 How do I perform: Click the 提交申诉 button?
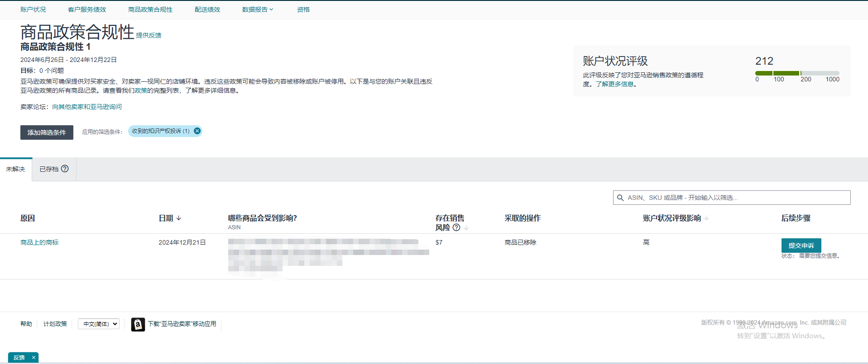(x=801, y=245)
